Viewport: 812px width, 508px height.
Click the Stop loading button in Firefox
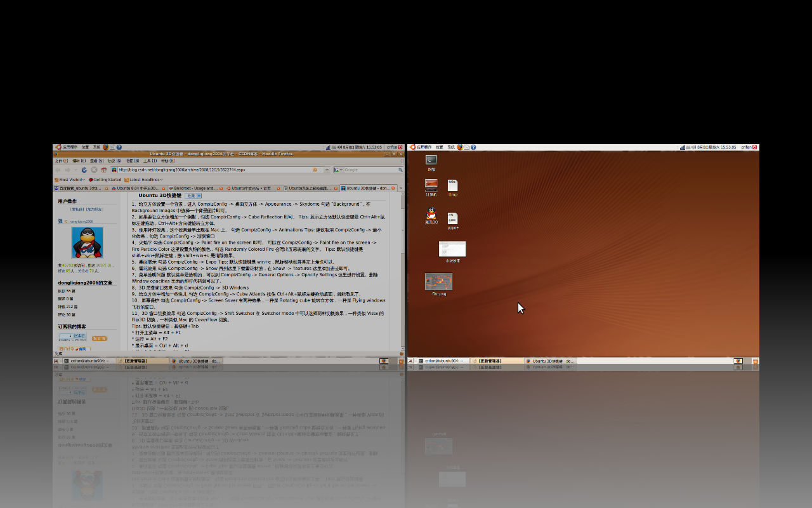[x=94, y=170]
